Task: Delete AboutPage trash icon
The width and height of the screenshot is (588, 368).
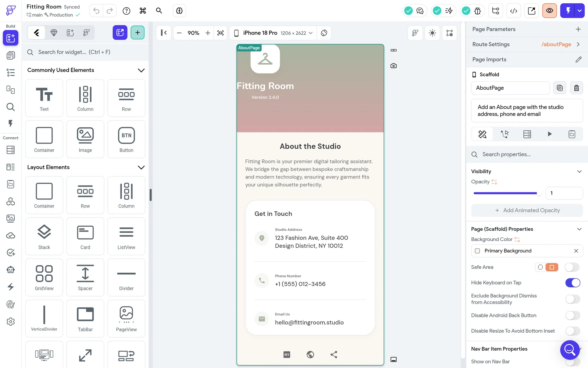Action: click(x=576, y=88)
